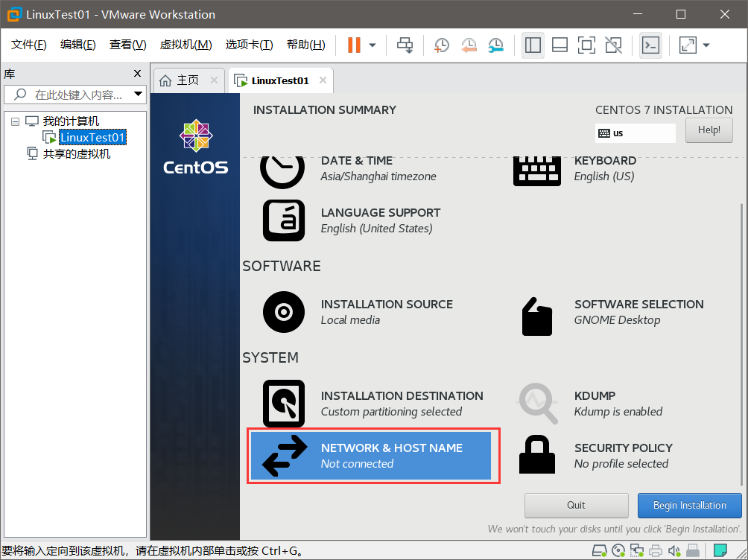The width and height of the screenshot is (748, 560).
Task: Click the INSTALLATION DESTINATION label
Action: tap(402, 396)
